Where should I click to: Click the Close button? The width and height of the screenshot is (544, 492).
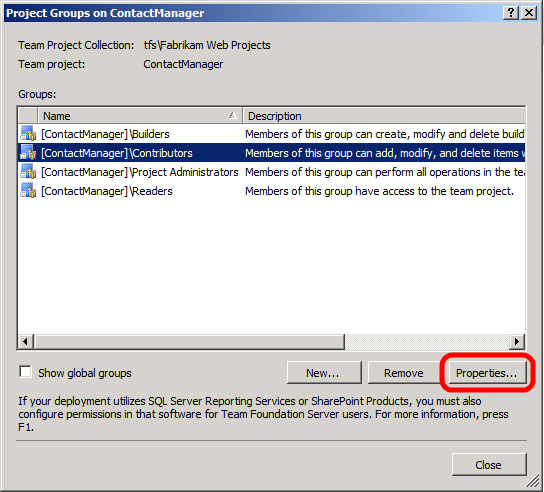click(489, 464)
